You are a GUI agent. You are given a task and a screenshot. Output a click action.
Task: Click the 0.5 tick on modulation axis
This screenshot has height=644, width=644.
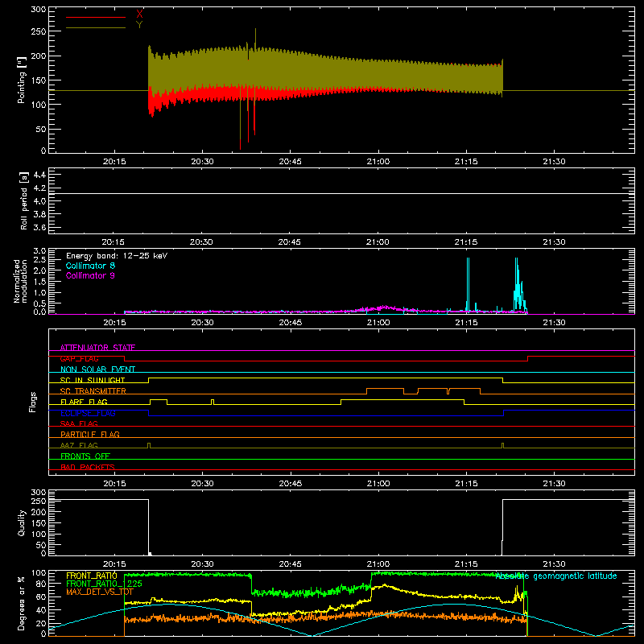[39, 303]
